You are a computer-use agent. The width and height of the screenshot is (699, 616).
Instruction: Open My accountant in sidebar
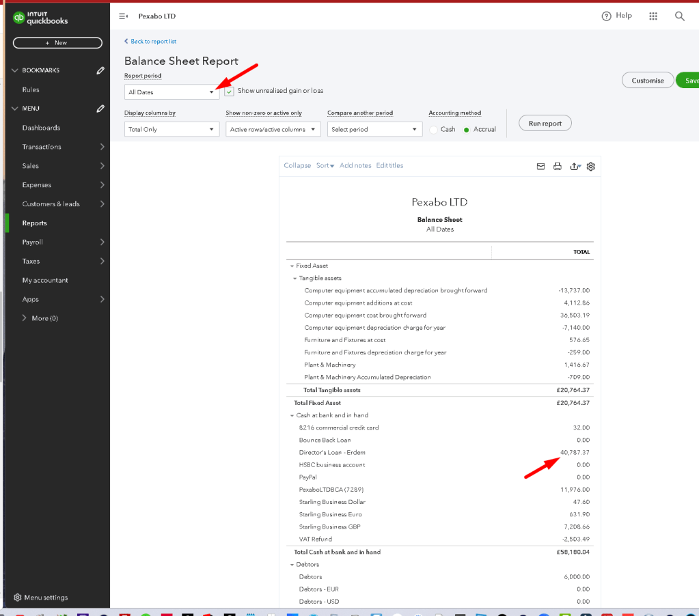click(x=45, y=280)
